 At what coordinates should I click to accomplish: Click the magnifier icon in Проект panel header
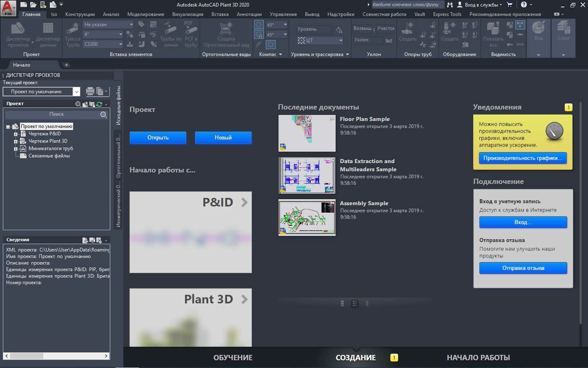point(78,104)
